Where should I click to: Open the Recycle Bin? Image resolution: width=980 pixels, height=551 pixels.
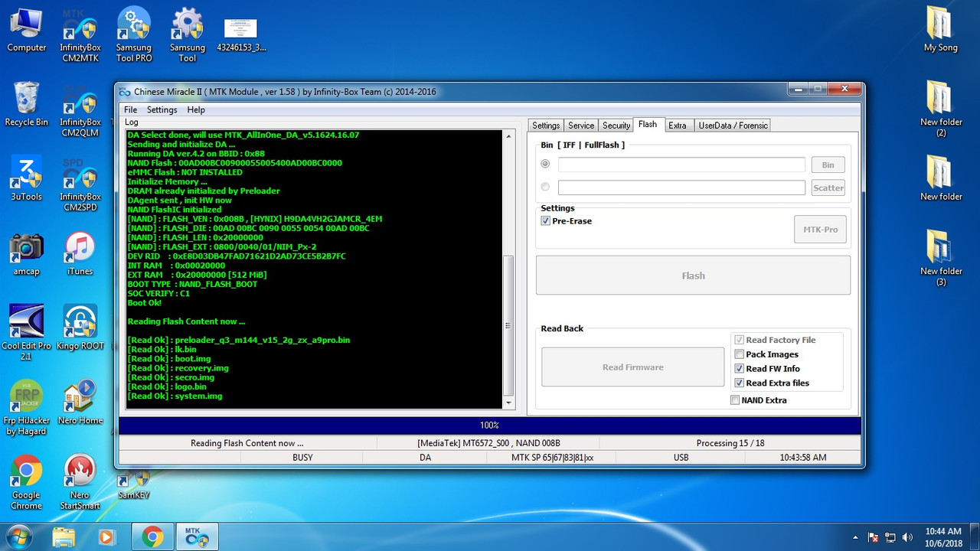point(27,104)
